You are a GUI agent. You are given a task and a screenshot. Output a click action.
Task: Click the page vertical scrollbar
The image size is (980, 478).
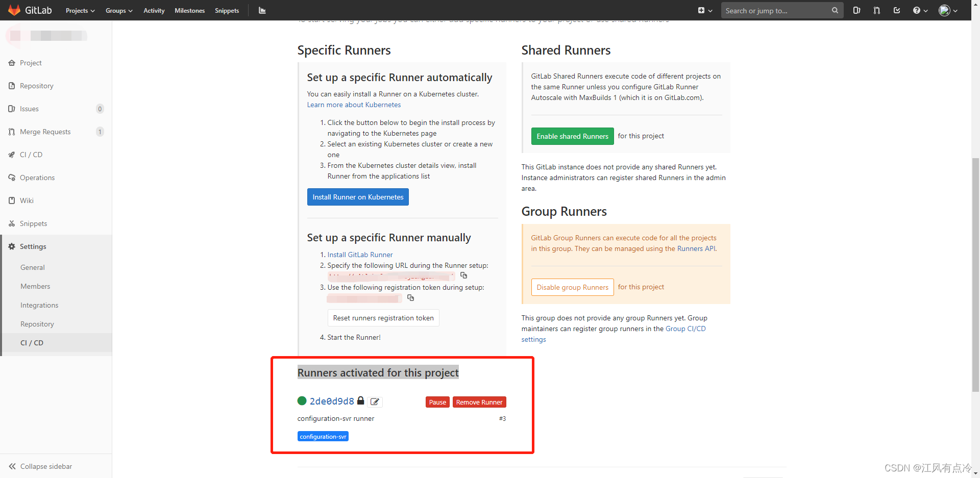click(975, 274)
